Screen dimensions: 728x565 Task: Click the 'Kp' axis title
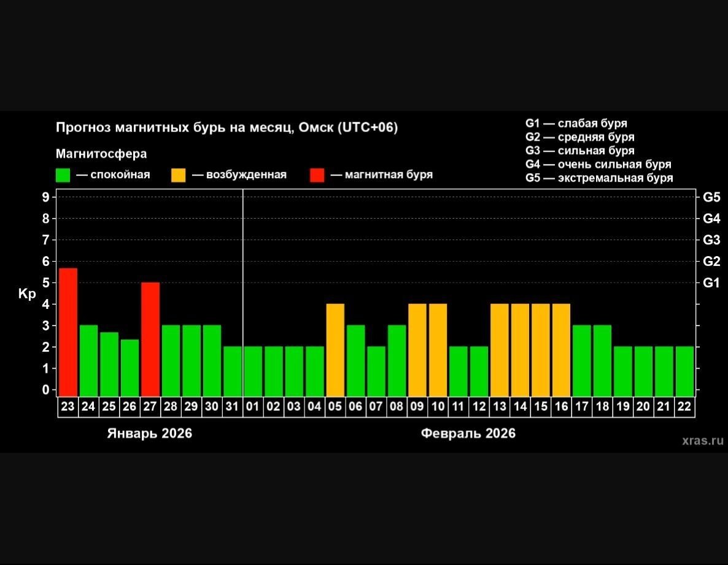tap(27, 294)
